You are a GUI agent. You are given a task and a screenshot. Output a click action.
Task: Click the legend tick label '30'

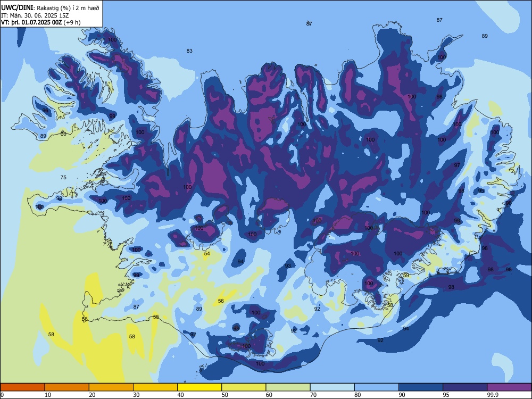click(136, 395)
